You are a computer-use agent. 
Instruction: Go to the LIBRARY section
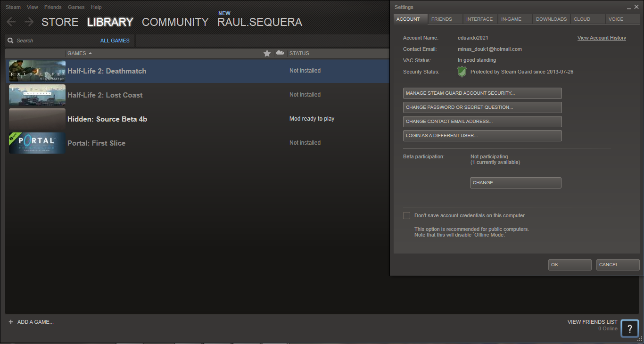tap(110, 22)
